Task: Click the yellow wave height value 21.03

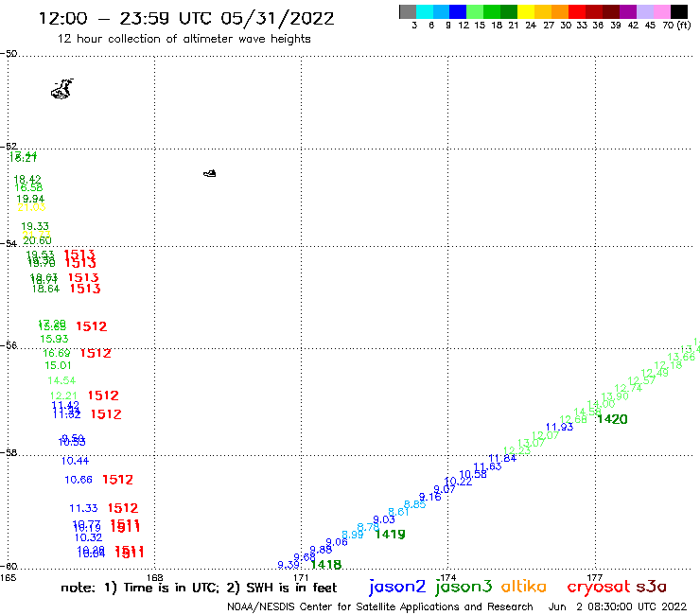Action: 31,207
